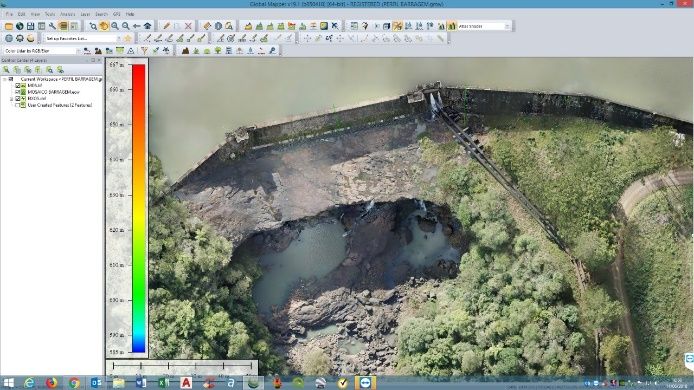The image size is (694, 390).
Task: Enable the User Created Features layer checkbox
Action: (18, 105)
